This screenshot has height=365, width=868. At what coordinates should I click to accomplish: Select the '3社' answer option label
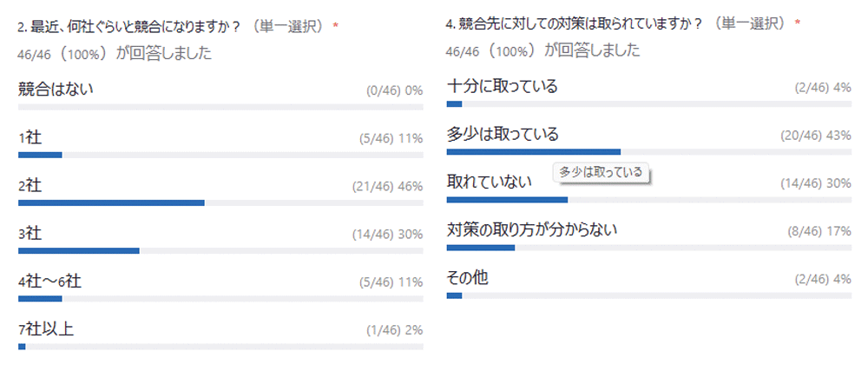(x=30, y=233)
